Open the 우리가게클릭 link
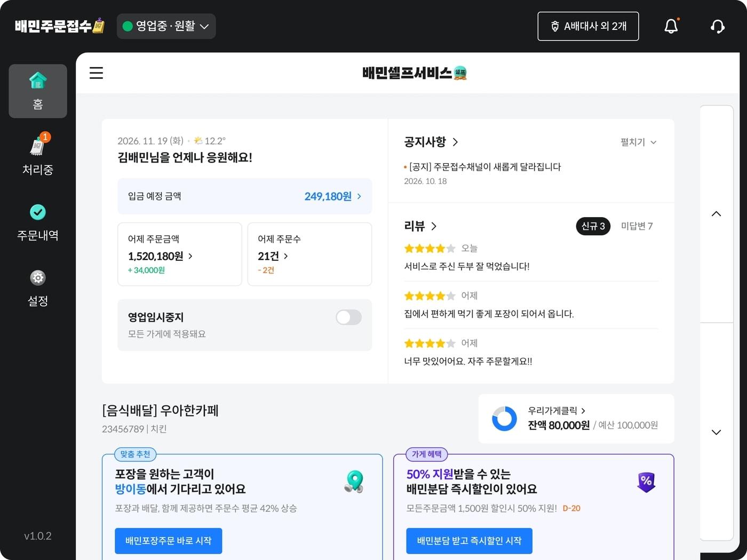The image size is (747, 560). pyautogui.click(x=557, y=411)
